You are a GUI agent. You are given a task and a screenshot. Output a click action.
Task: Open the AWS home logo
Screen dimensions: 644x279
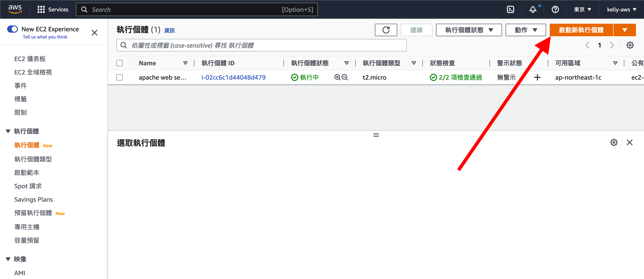pos(15,9)
